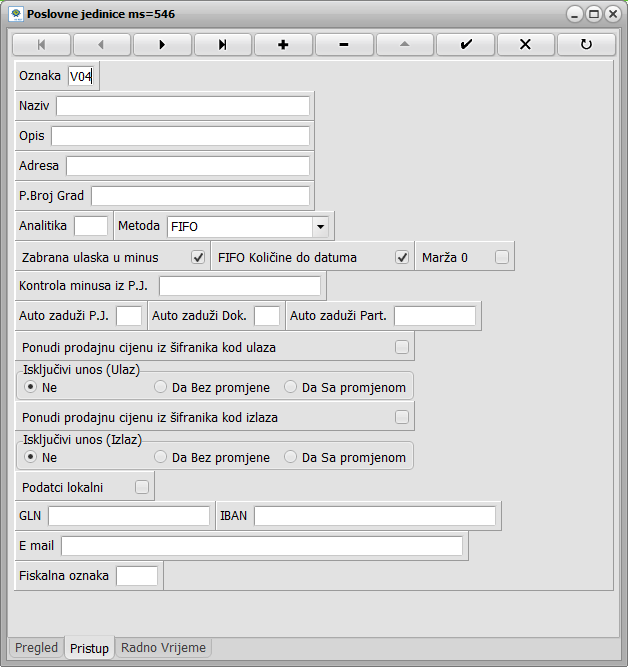The image size is (628, 667).
Task: Add new record with plus icon
Action: [x=283, y=45]
